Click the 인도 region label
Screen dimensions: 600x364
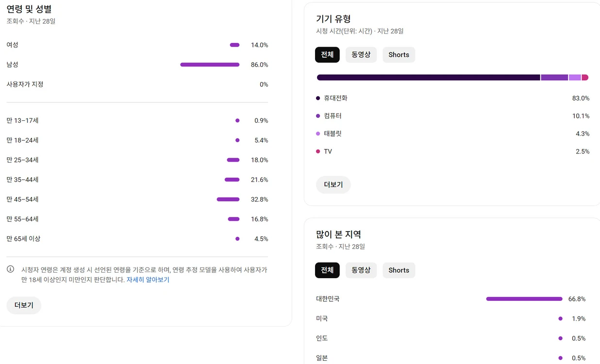click(x=322, y=338)
